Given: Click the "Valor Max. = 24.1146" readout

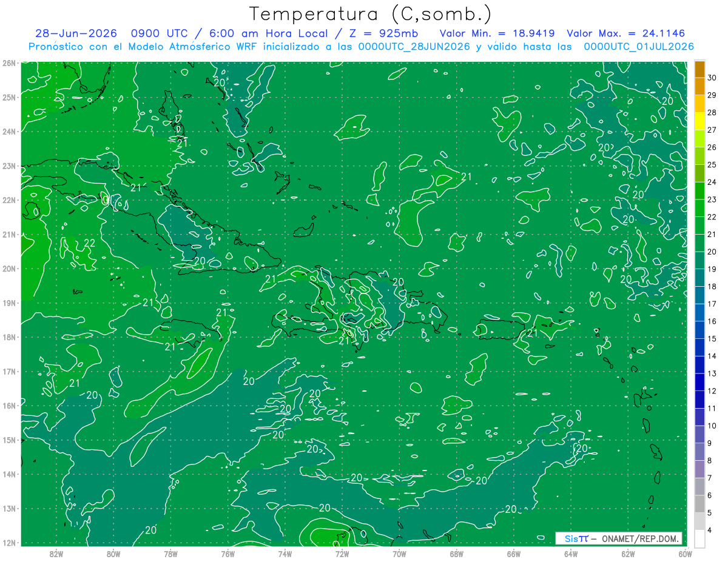Looking at the screenshot, I should 625,33.
